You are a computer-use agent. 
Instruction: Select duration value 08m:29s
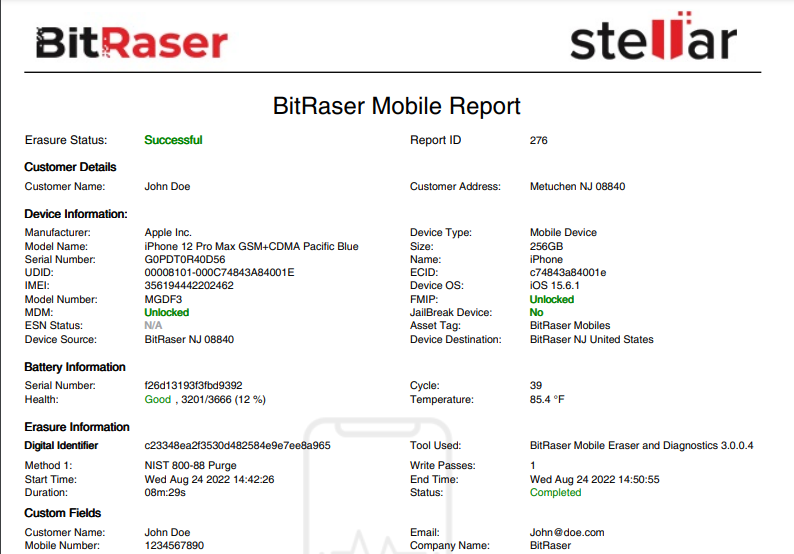(165, 493)
